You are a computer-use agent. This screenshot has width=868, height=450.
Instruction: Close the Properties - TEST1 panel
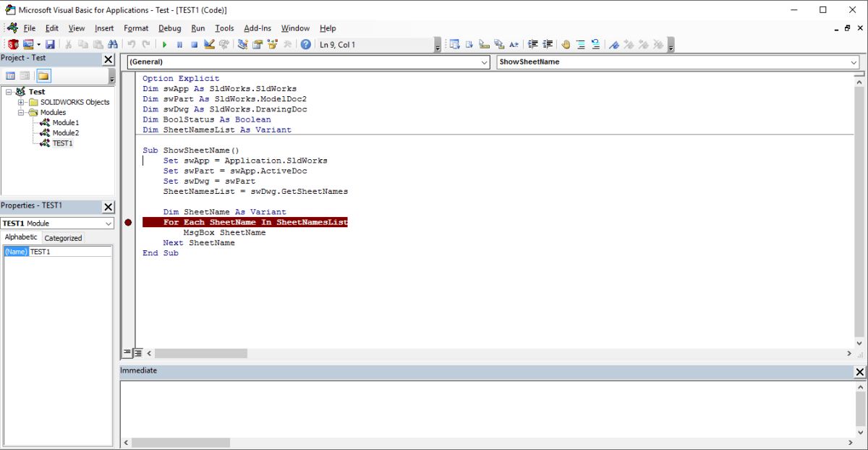click(109, 207)
